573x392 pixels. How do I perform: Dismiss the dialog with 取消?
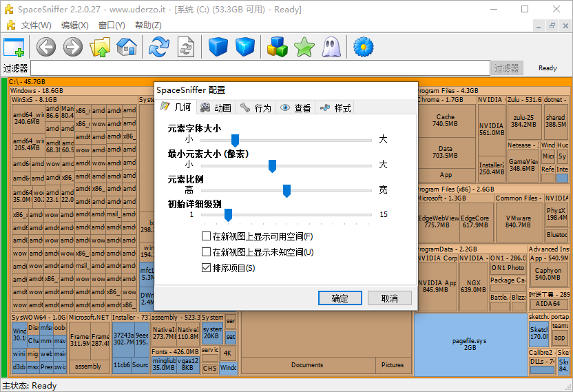tap(390, 298)
